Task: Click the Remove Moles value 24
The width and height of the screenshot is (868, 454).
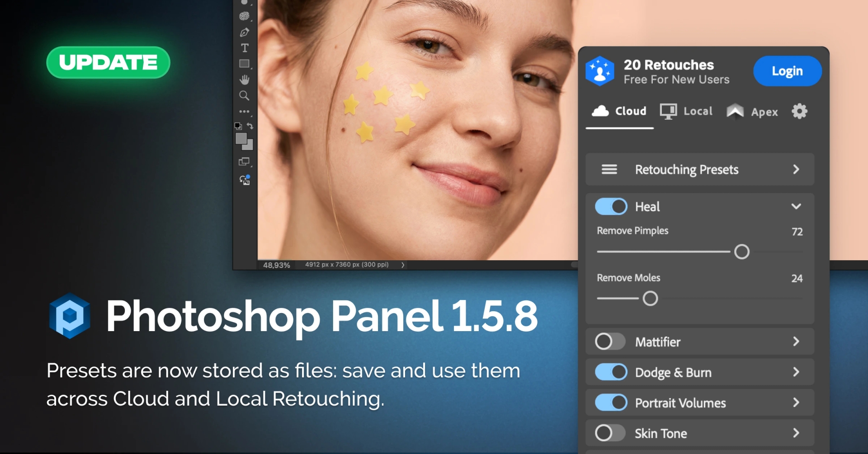Action: click(797, 279)
